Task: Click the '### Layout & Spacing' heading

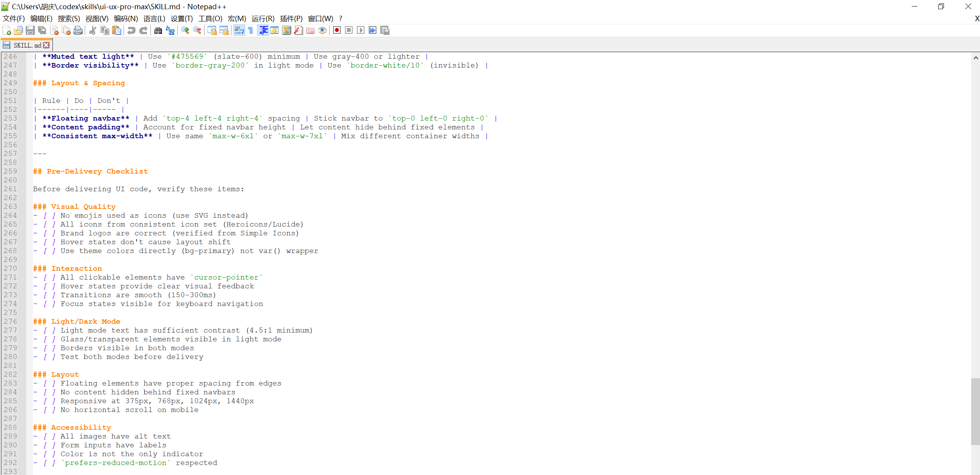Action: (79, 83)
